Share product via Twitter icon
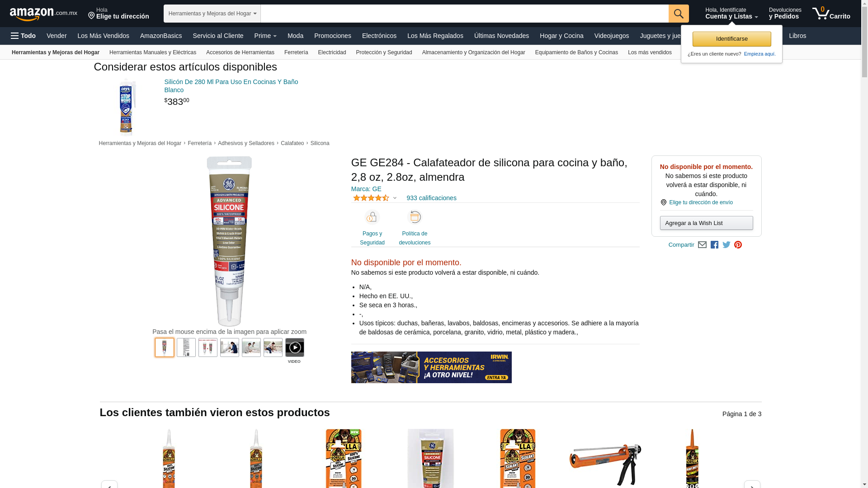This screenshot has width=868, height=488. click(x=726, y=245)
